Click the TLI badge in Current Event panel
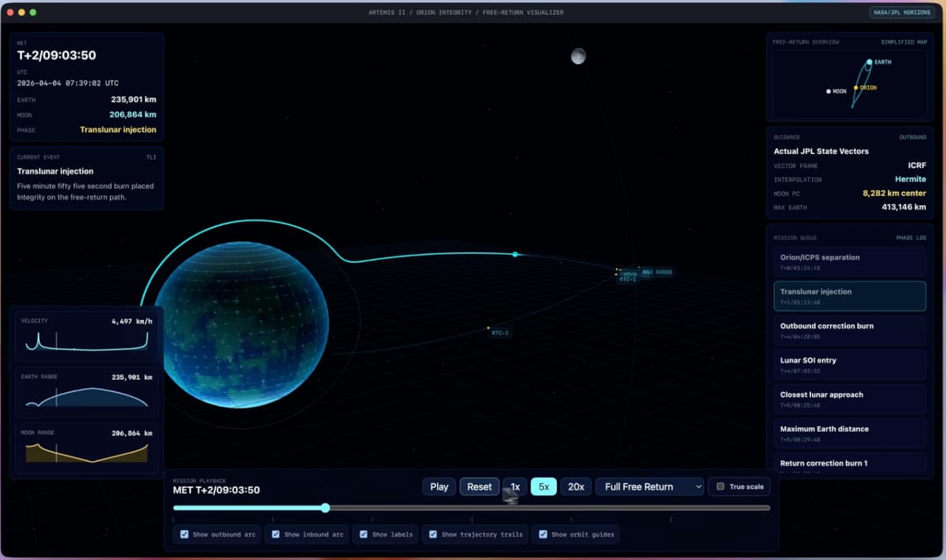This screenshot has height=560, width=946. click(x=152, y=157)
